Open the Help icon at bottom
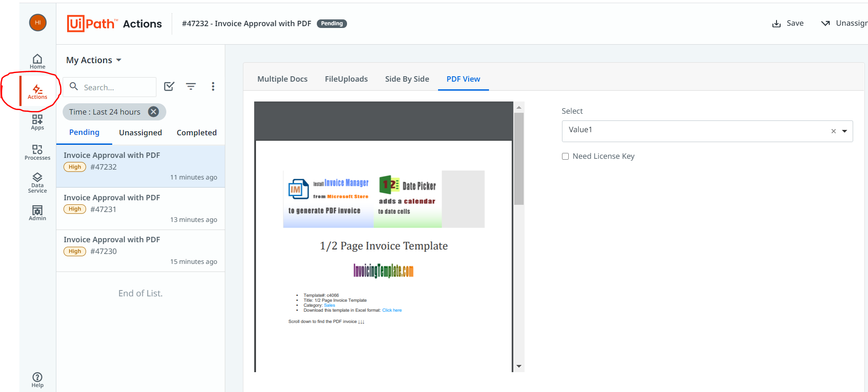This screenshot has width=868, height=392. pyautogui.click(x=37, y=380)
